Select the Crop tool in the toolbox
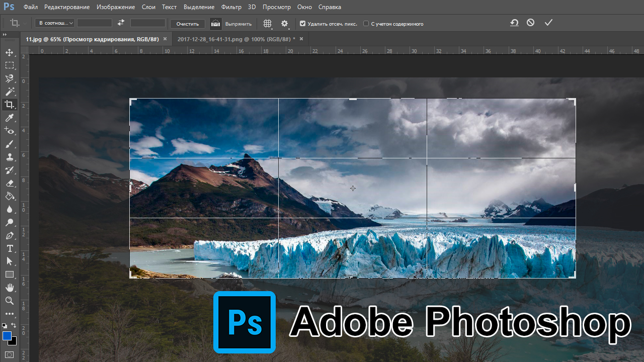The width and height of the screenshot is (644, 362). (x=10, y=105)
